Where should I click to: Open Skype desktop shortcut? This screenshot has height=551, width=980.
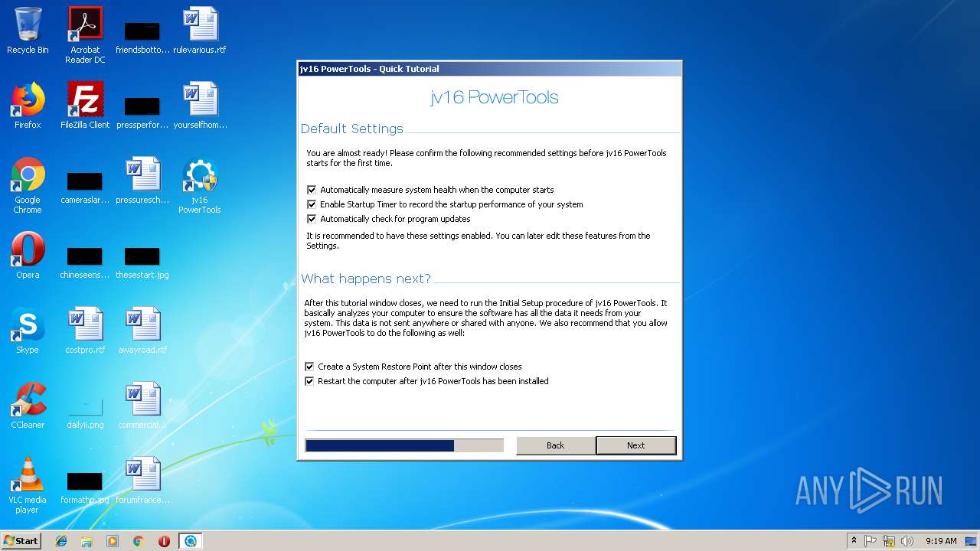[x=28, y=331]
